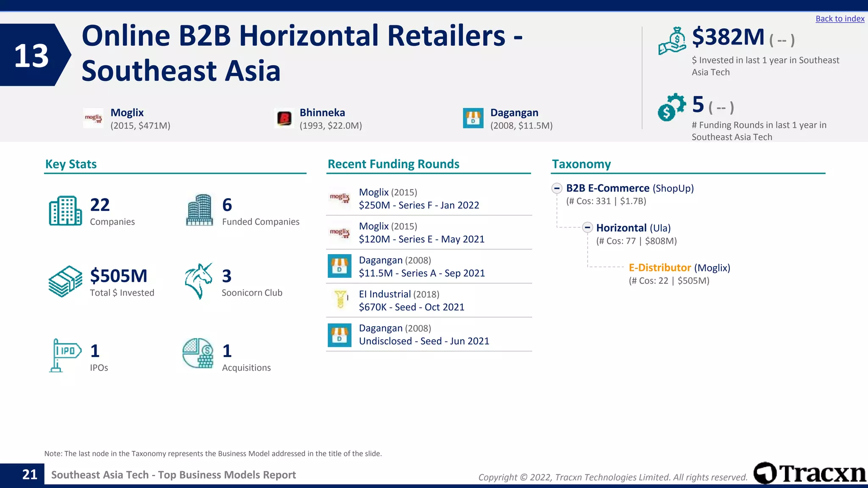
Task: Click the Key Stats section heading
Action: [71, 164]
